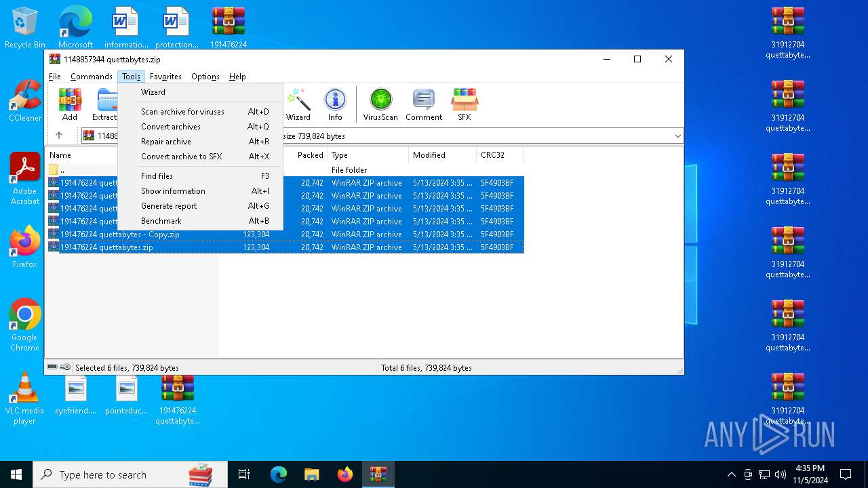
Task: Click File Explorer in the taskbar
Action: (311, 474)
